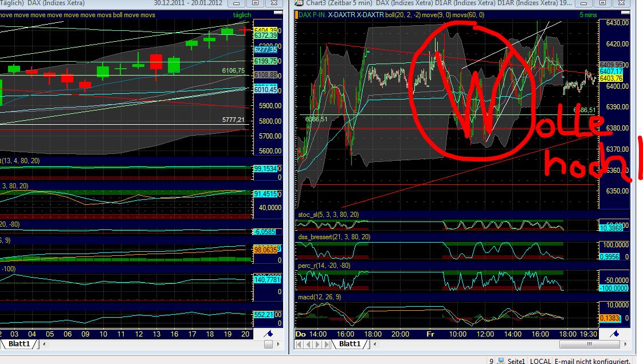Switch to the Blatt1 sheet in Chart3

click(349, 344)
